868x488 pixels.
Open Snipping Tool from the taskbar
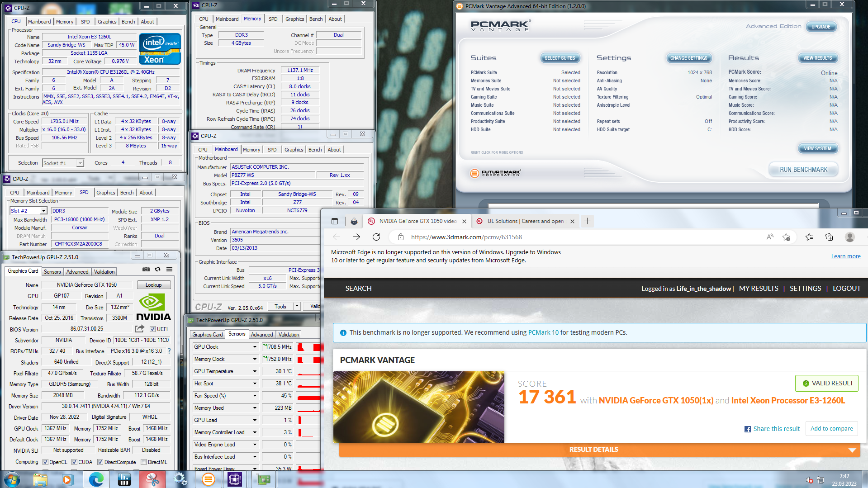tap(152, 479)
